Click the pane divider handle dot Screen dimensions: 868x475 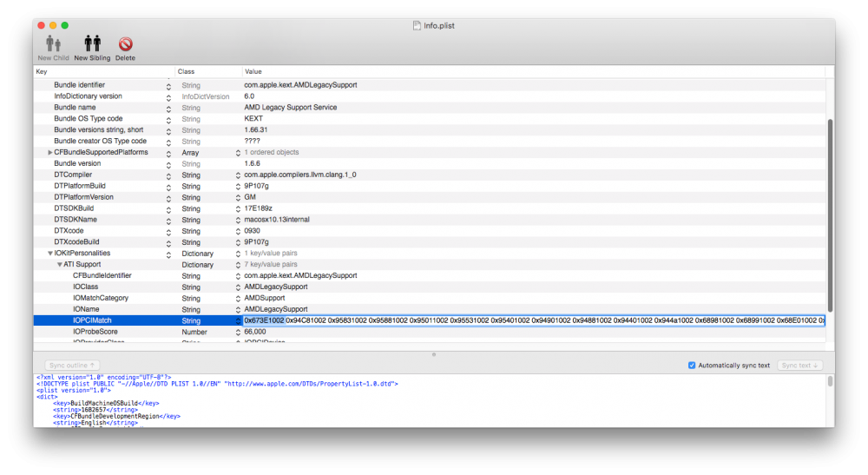pyautogui.click(x=434, y=354)
